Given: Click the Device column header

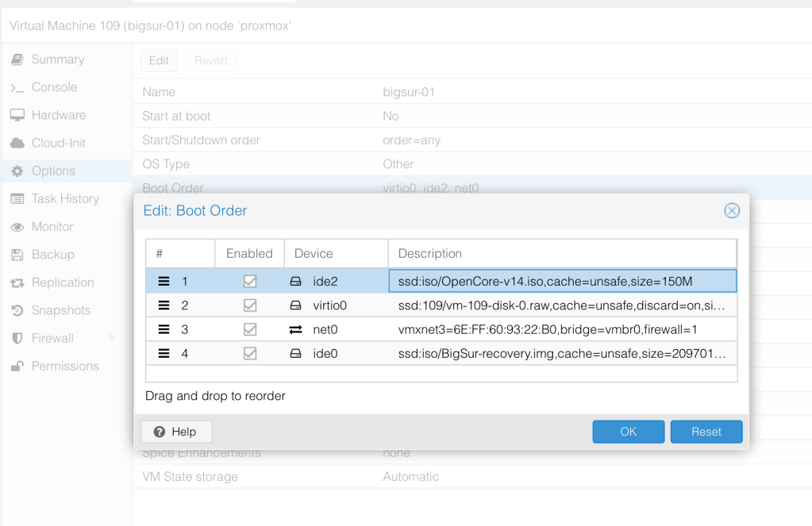Looking at the screenshot, I should point(314,254).
